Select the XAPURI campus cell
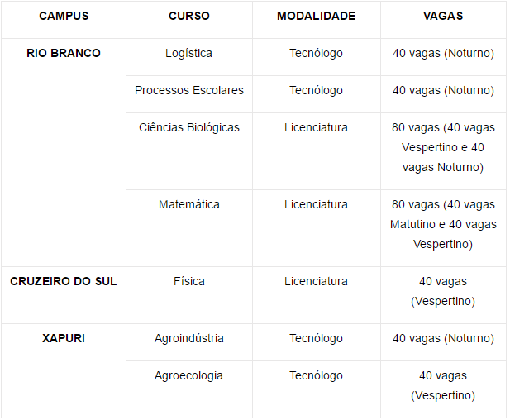This screenshot has width=510, height=420. (64, 338)
